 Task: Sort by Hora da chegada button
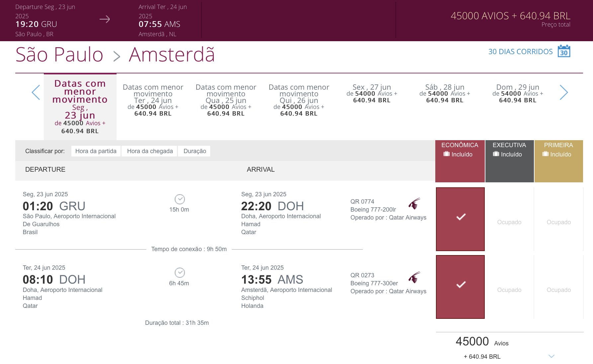click(150, 151)
